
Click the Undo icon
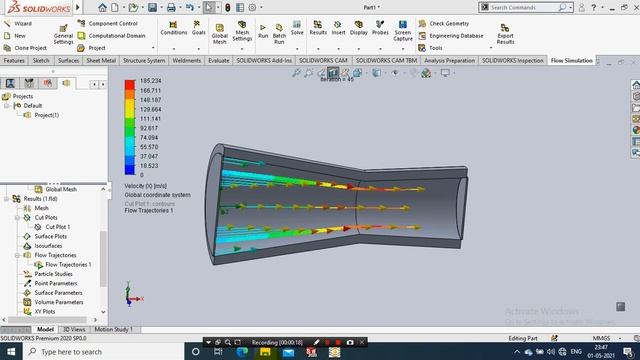189,7
